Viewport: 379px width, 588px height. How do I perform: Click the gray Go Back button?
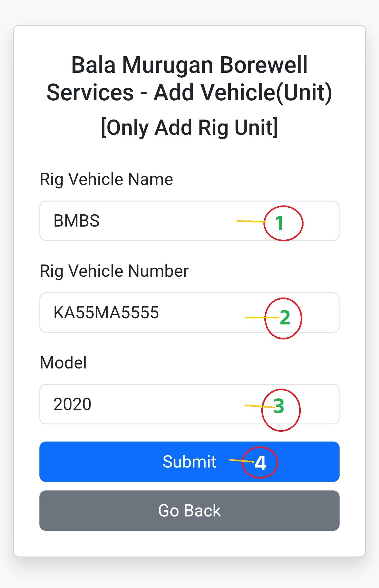click(189, 510)
